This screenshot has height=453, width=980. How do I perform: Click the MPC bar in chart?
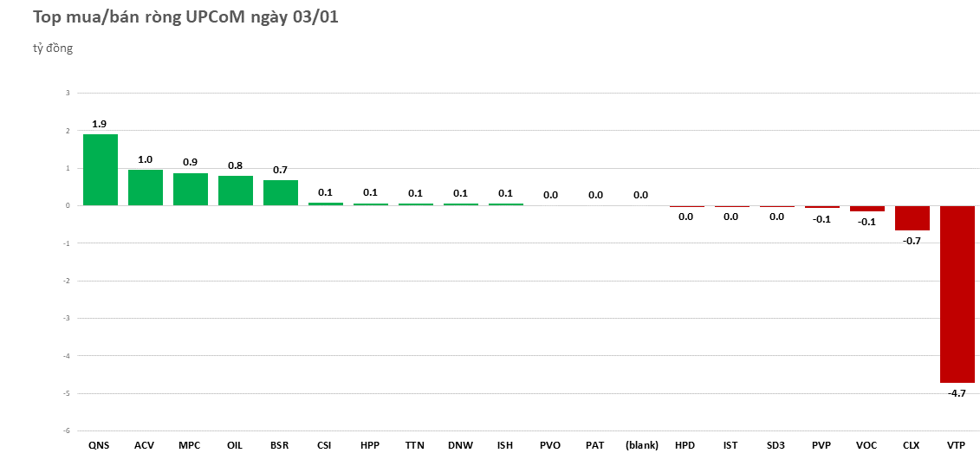coord(190,189)
